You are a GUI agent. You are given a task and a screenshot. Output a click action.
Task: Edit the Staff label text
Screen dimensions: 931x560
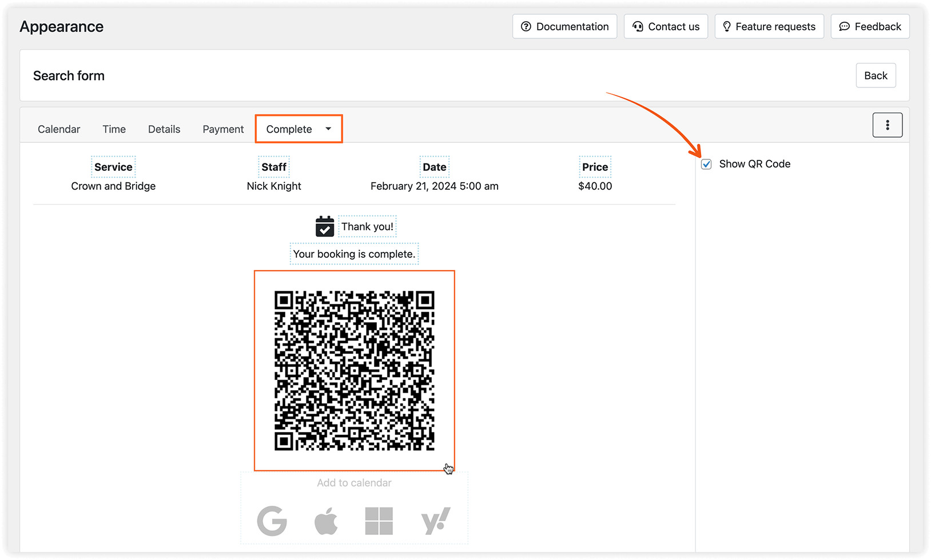(274, 167)
